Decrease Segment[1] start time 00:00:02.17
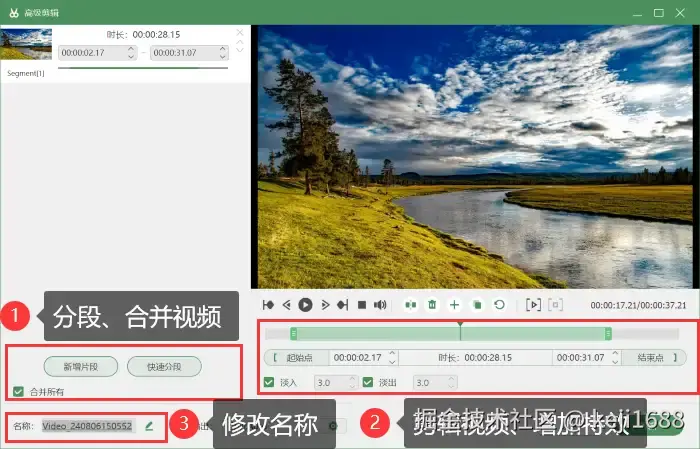 [x=131, y=56]
